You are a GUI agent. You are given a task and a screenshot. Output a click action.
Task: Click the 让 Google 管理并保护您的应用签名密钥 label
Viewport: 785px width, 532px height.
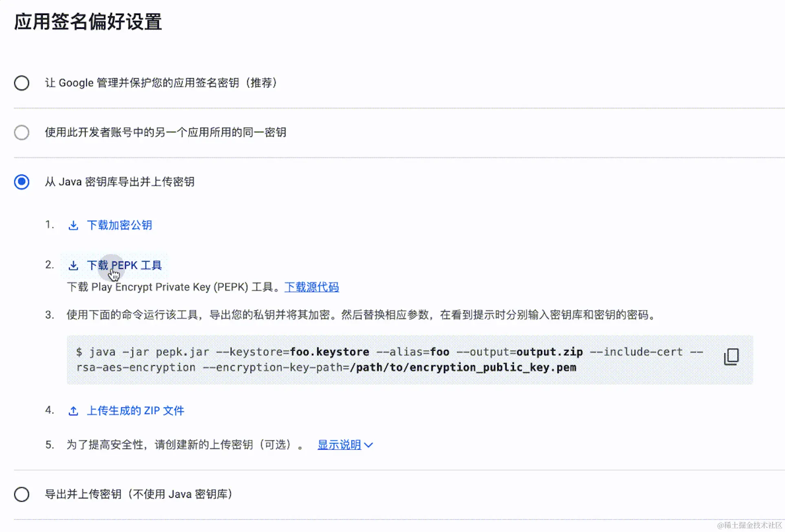(x=161, y=83)
